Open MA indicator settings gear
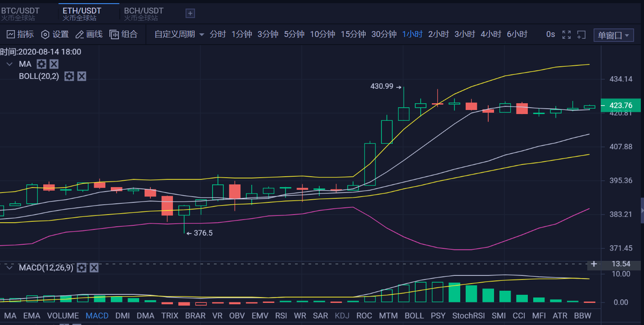 pyautogui.click(x=41, y=64)
